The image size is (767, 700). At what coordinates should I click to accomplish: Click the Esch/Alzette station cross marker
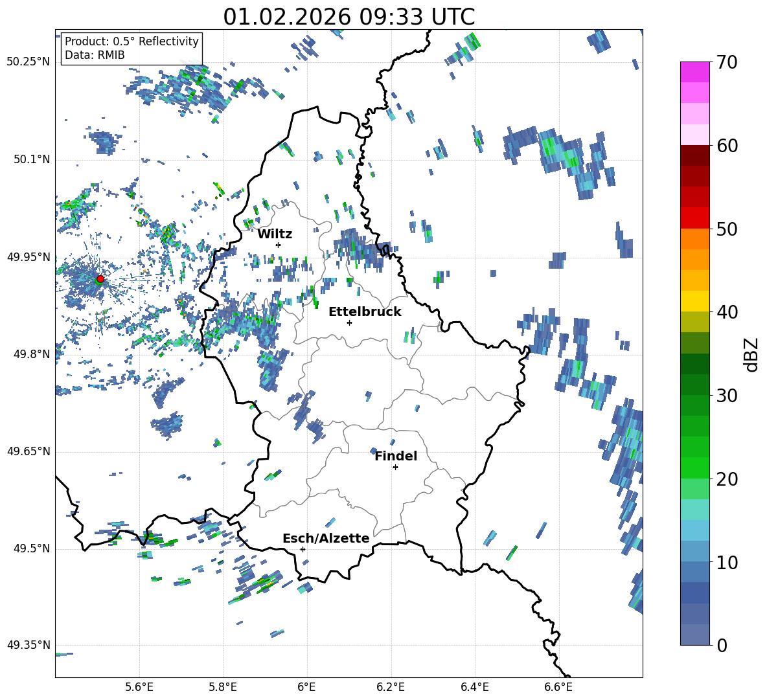(x=303, y=549)
